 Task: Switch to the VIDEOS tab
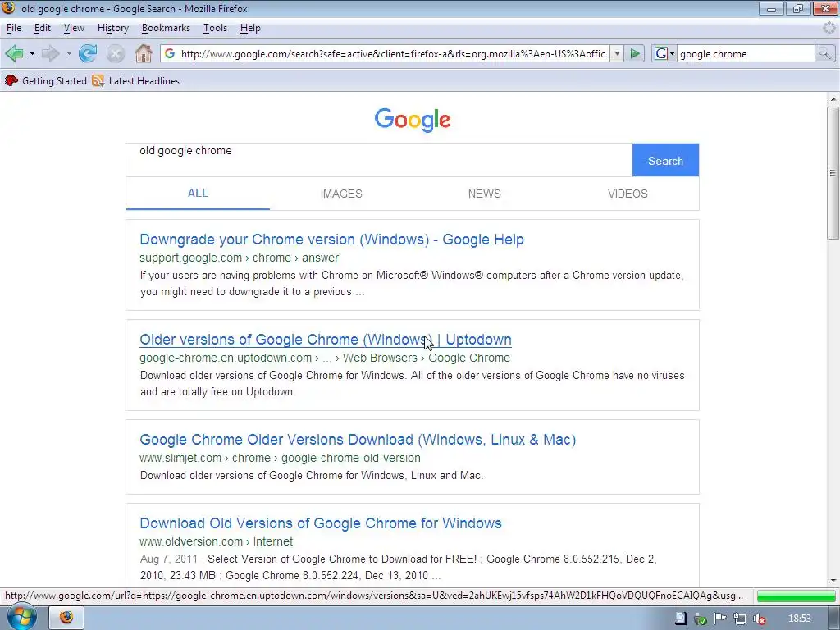point(628,194)
